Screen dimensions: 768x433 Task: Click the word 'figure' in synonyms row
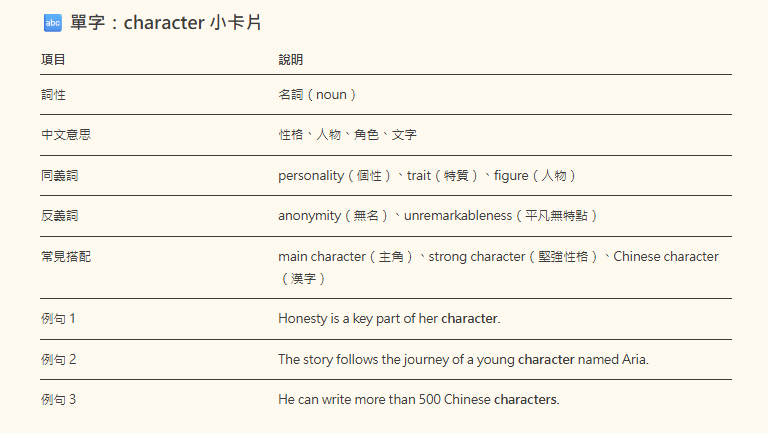(511, 176)
